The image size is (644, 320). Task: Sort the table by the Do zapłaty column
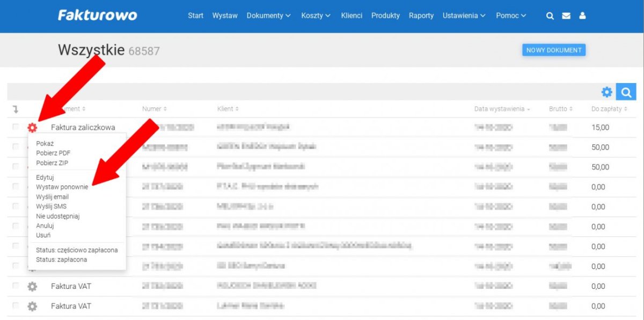[609, 109]
